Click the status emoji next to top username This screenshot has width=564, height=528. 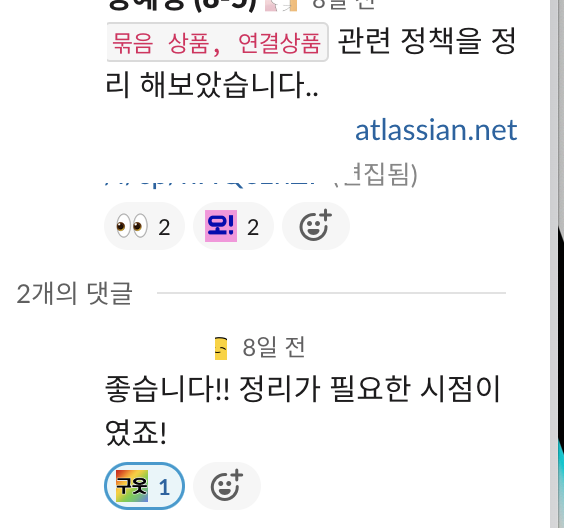[281, 5]
